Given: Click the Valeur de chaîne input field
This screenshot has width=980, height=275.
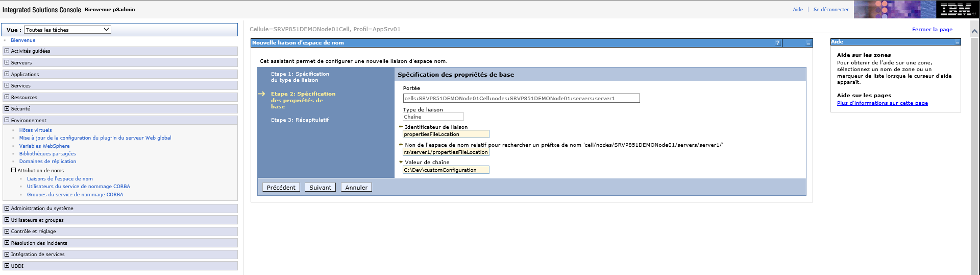Looking at the screenshot, I should pos(446,170).
